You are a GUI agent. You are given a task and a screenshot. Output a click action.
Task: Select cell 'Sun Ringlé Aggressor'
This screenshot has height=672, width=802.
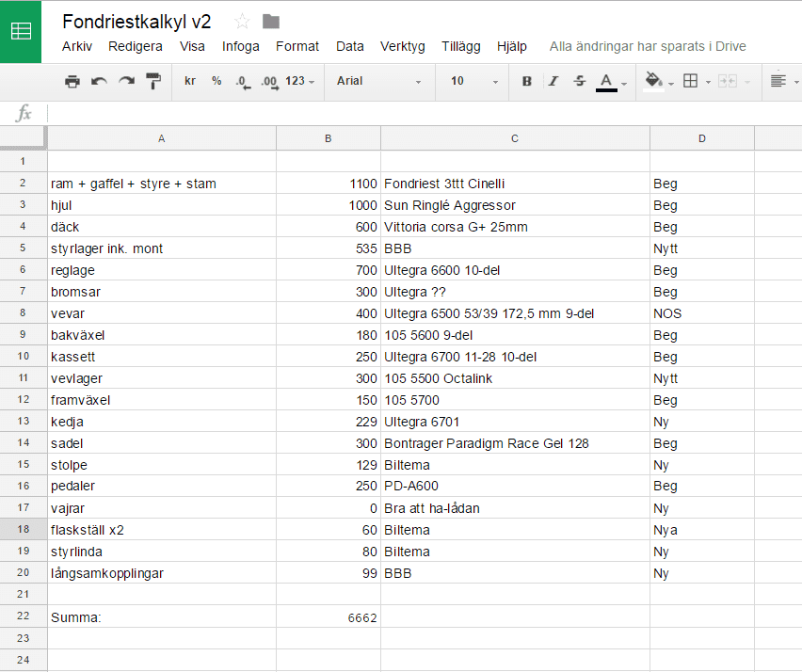[x=515, y=204]
